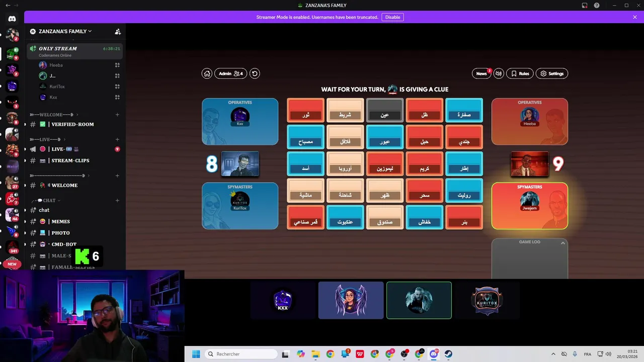
Task: Open the Admin players menu
Action: (231, 73)
